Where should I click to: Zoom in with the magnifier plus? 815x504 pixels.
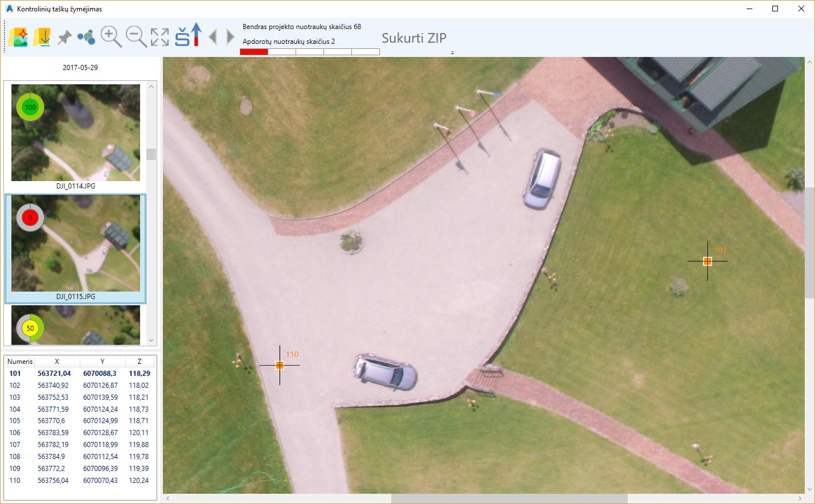(111, 37)
